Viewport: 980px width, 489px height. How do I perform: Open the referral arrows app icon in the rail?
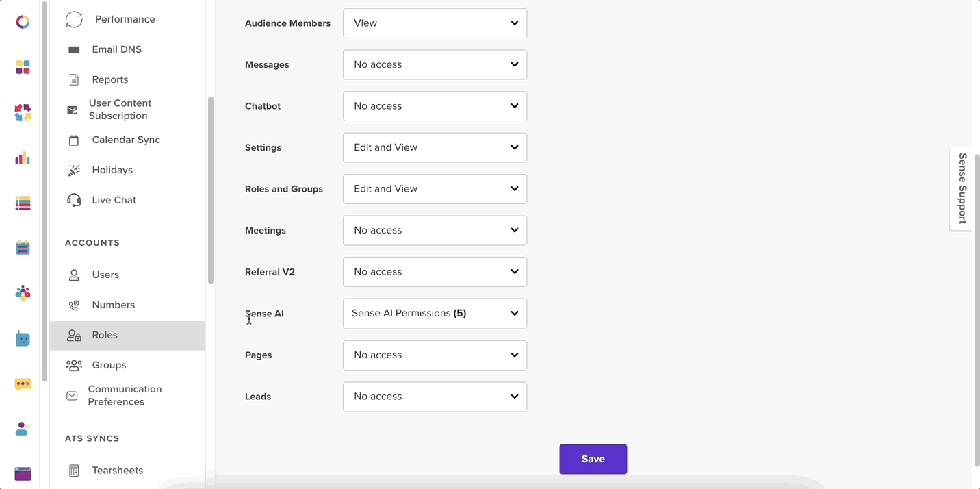pyautogui.click(x=23, y=113)
